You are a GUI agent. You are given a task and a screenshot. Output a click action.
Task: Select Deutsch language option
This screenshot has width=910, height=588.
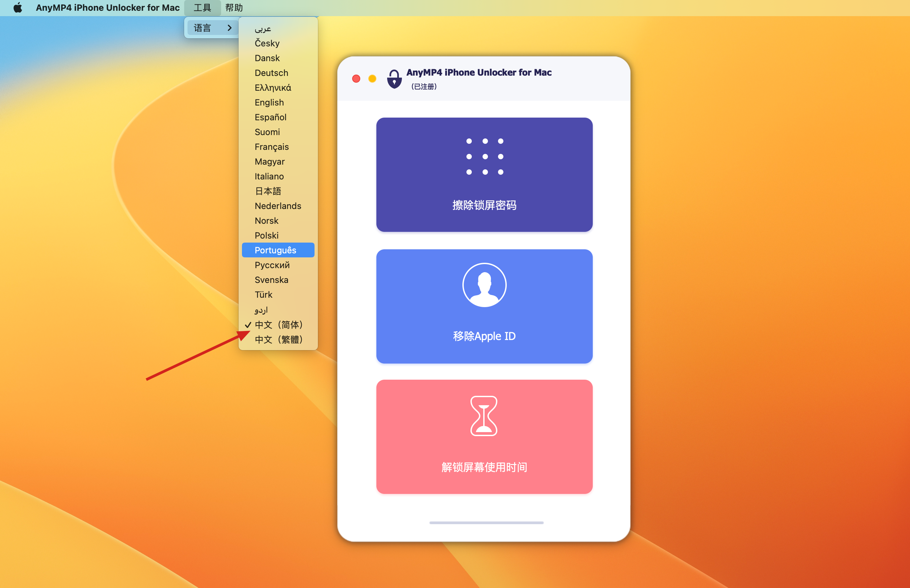coord(278,73)
